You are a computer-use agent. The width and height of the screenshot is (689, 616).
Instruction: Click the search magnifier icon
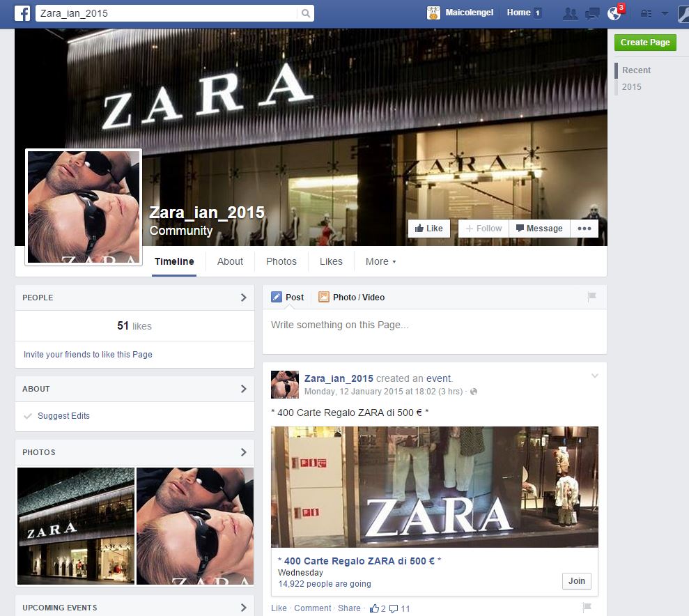(306, 13)
